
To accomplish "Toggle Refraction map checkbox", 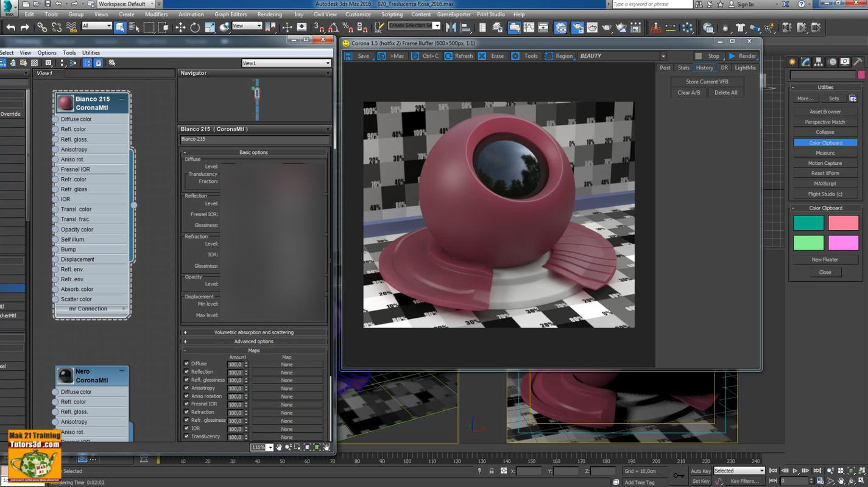I will click(x=186, y=412).
